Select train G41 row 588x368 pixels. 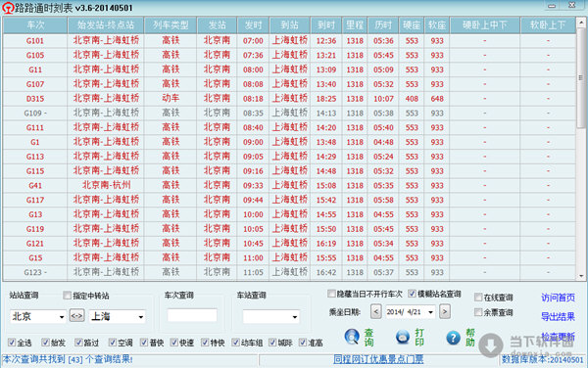tap(289, 186)
